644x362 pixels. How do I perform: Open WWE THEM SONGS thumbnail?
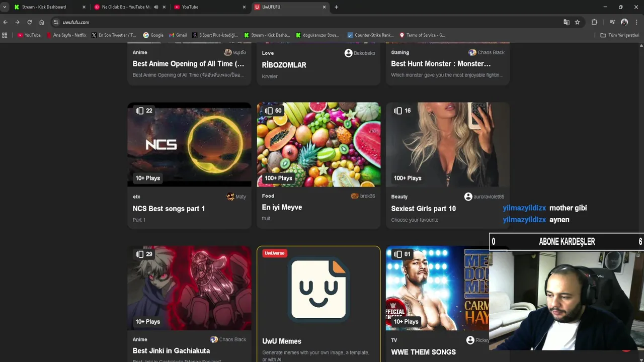437,288
